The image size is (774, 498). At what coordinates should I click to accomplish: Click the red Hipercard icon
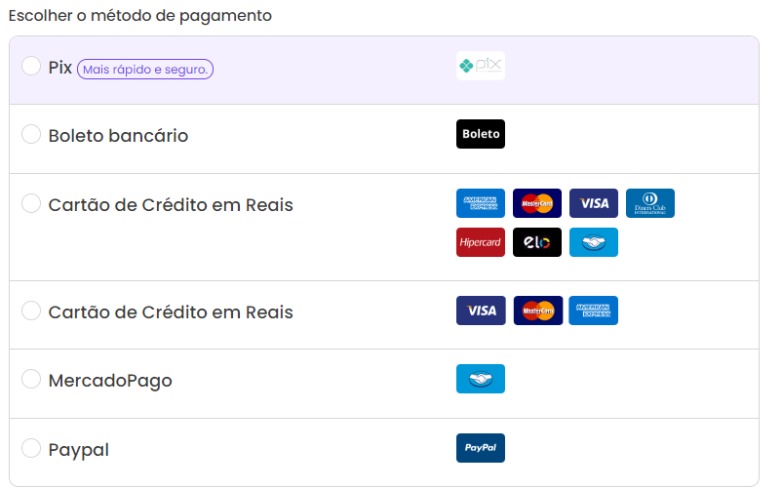pyautogui.click(x=480, y=242)
